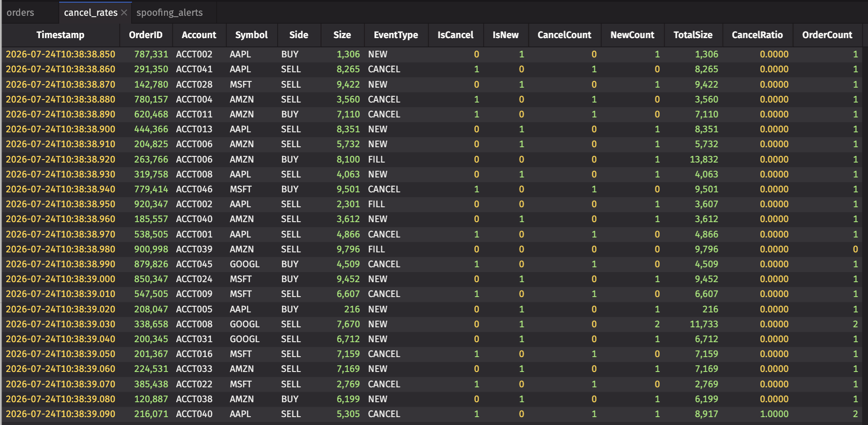Click the EventType column header
Image resolution: width=868 pixels, height=425 pixels.
coord(396,35)
